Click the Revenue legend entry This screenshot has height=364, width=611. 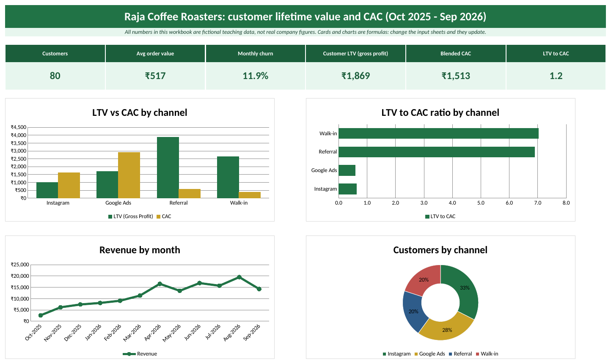click(140, 354)
